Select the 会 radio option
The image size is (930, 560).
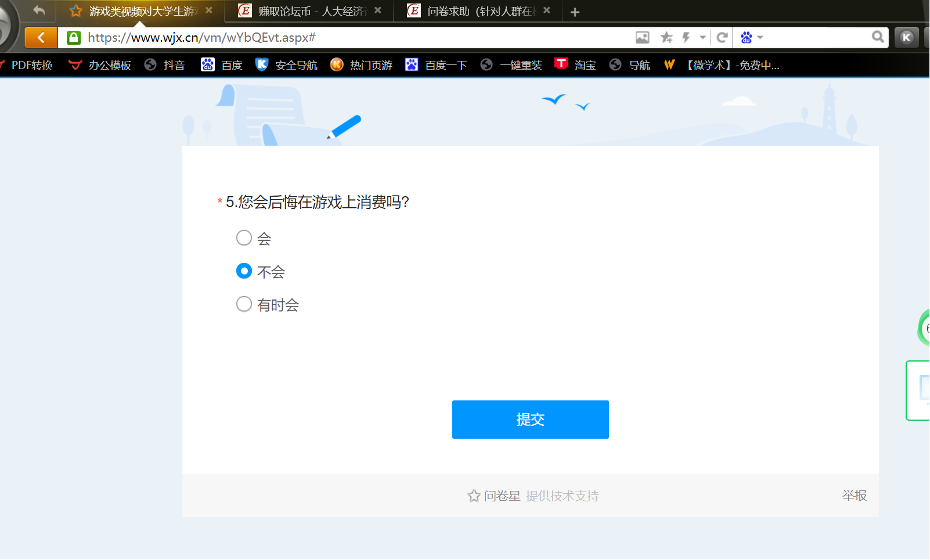pos(244,238)
